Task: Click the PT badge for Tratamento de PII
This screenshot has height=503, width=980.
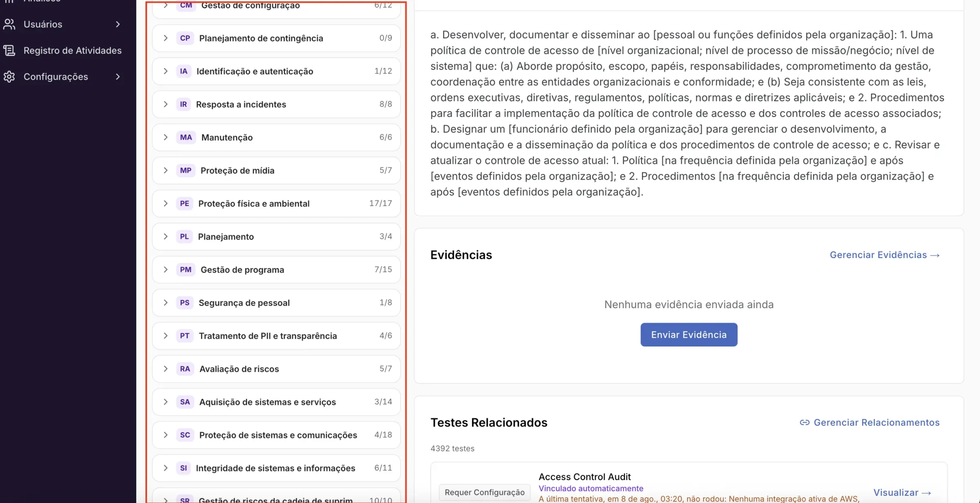Action: coord(185,336)
